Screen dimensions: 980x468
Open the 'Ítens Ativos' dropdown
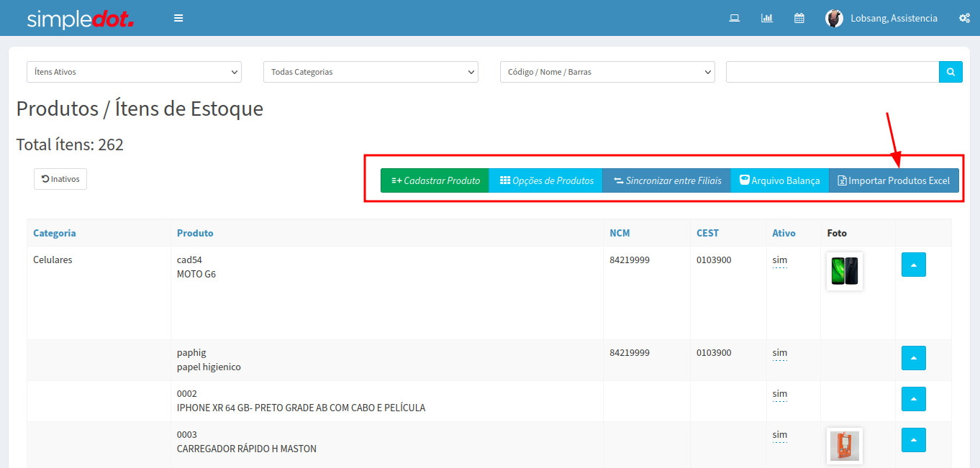click(134, 72)
